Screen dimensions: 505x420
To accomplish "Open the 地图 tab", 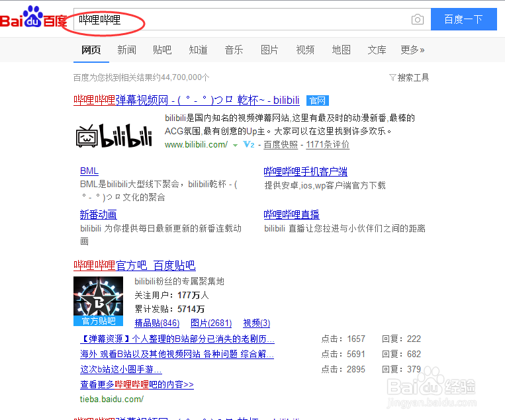I will [x=341, y=50].
